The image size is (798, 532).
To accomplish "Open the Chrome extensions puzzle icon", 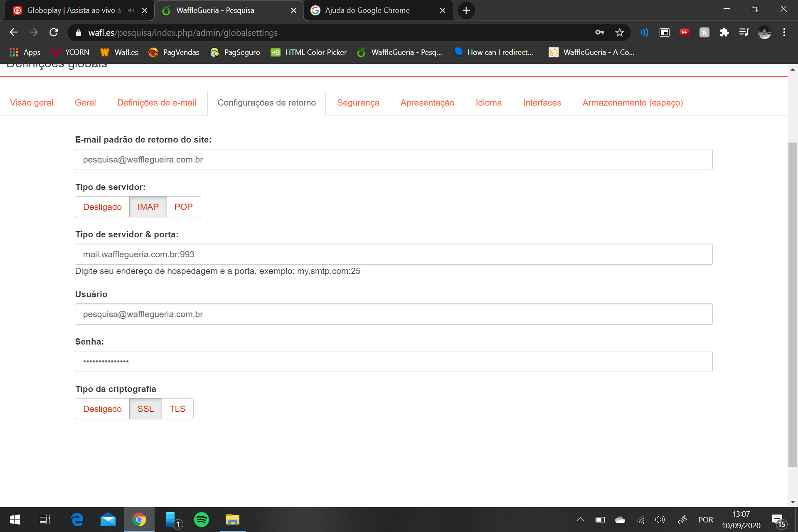I will coord(724,32).
